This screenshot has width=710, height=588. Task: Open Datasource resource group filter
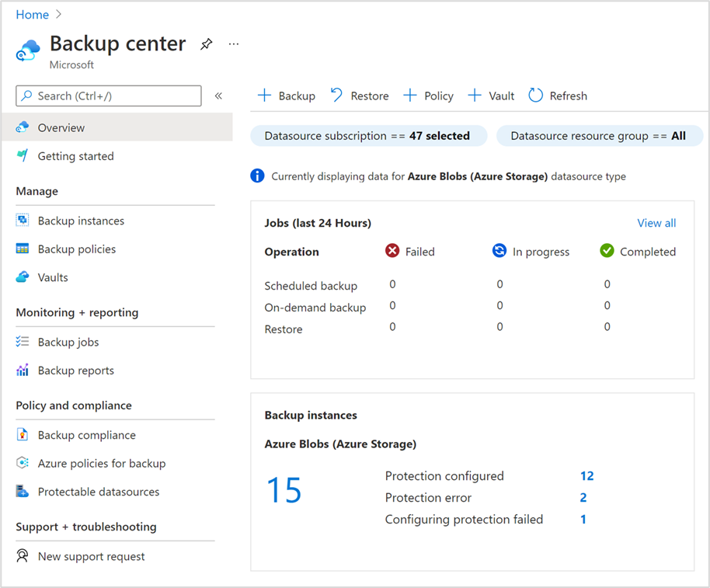tap(598, 136)
